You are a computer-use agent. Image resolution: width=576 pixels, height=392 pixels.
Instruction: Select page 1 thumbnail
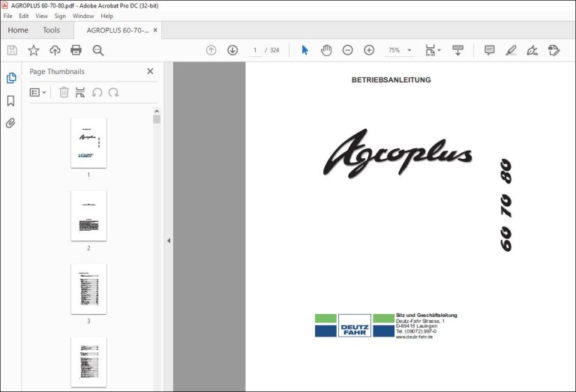click(x=89, y=142)
